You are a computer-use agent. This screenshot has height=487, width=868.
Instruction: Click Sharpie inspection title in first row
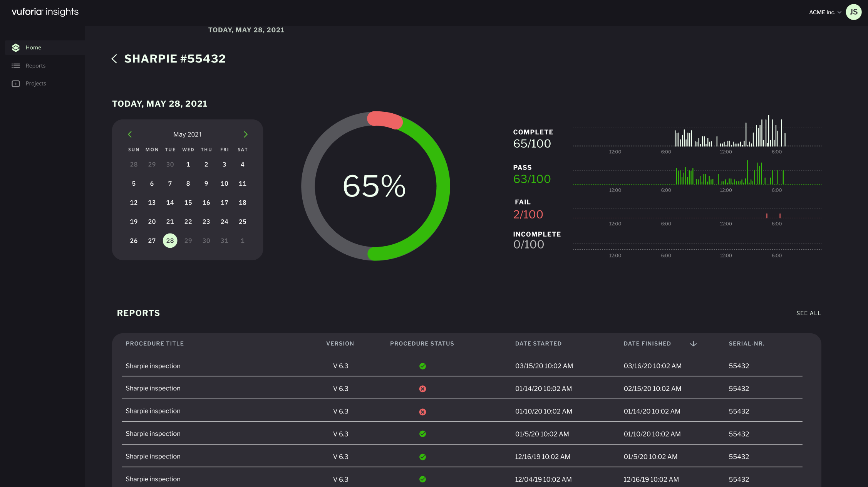tap(153, 366)
